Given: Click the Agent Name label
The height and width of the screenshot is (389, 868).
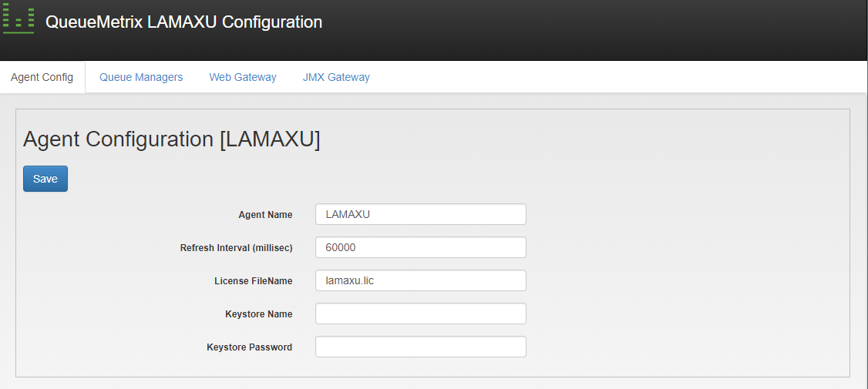Looking at the screenshot, I should (x=265, y=215).
